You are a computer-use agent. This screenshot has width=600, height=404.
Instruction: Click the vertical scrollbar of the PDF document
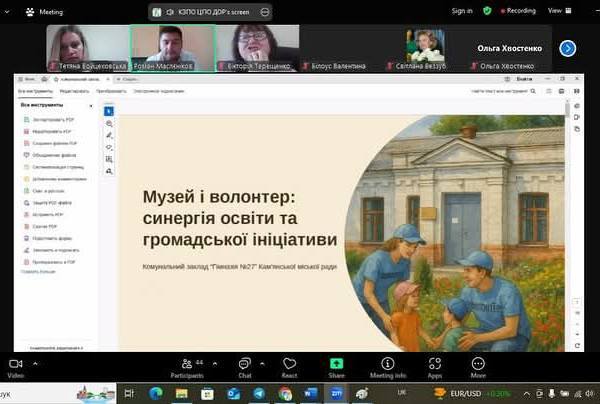click(x=568, y=200)
